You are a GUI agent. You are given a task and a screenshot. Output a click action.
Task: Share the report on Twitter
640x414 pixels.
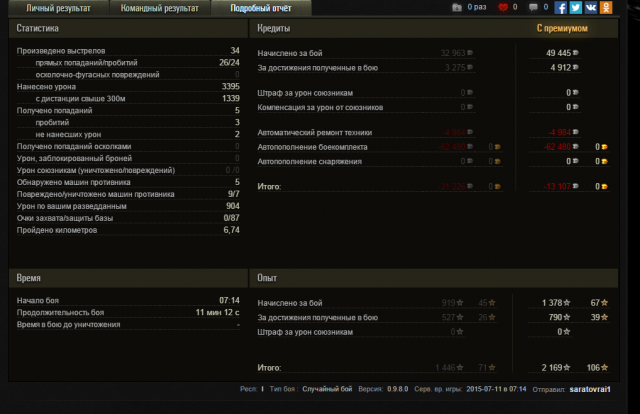(576, 7)
